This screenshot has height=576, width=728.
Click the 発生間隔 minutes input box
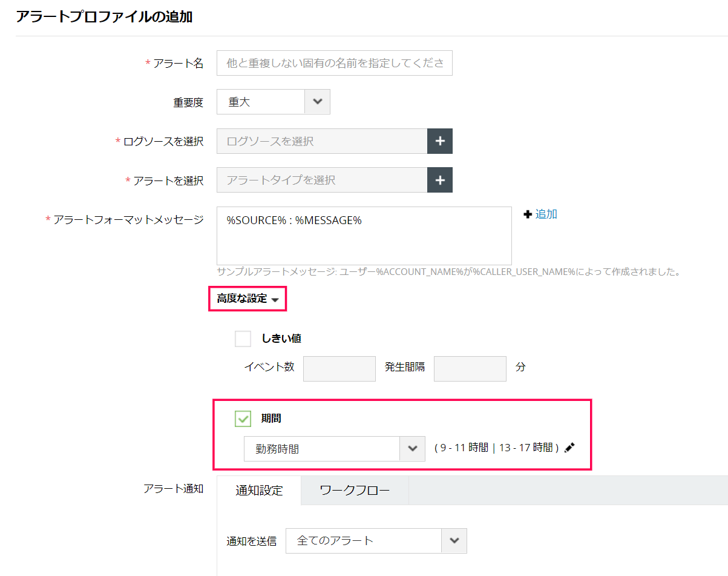pyautogui.click(x=470, y=369)
